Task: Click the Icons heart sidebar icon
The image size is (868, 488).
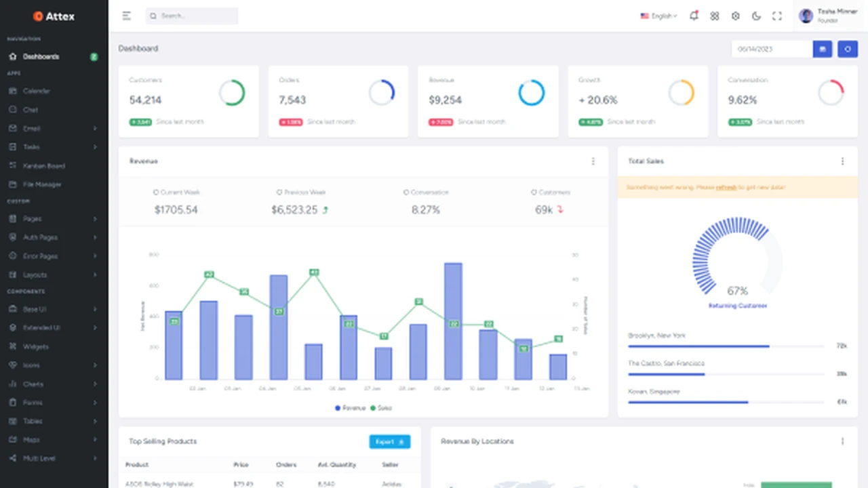Action: pyautogui.click(x=12, y=365)
